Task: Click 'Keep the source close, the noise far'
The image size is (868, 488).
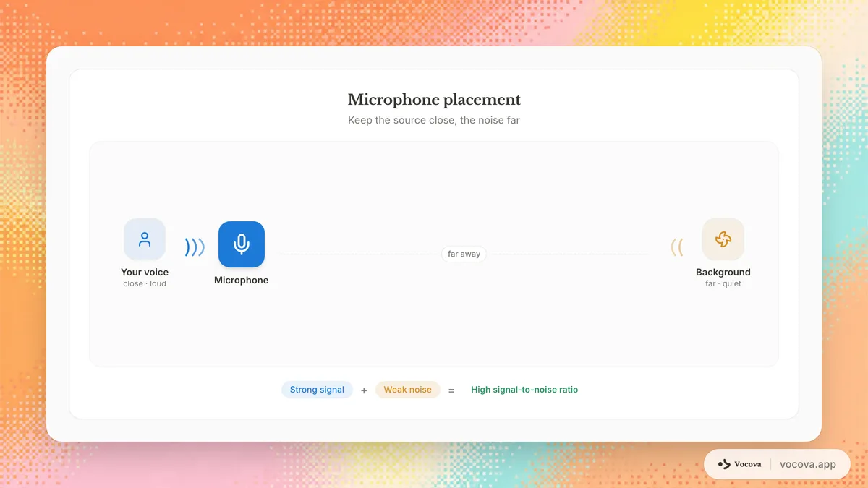Action: 434,120
